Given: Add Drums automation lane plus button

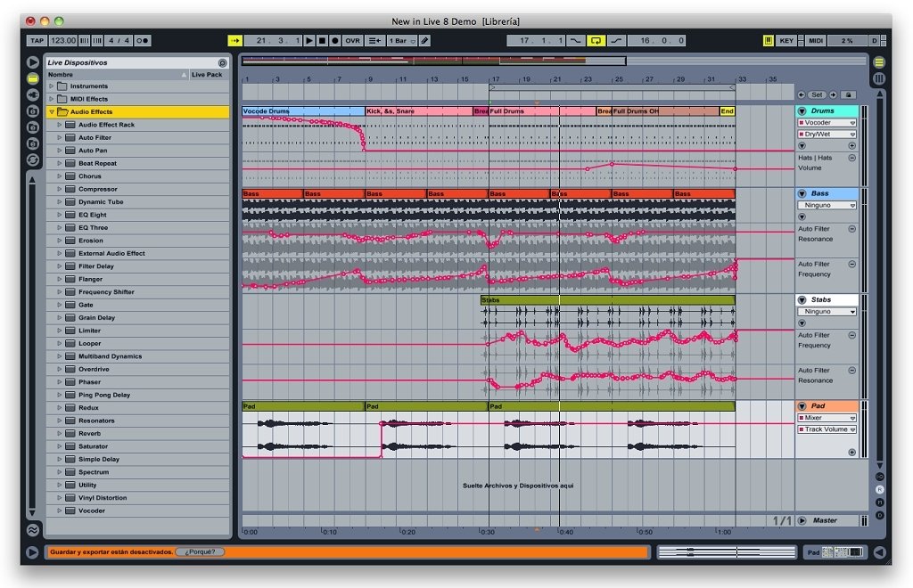Looking at the screenshot, I should pos(851,146).
